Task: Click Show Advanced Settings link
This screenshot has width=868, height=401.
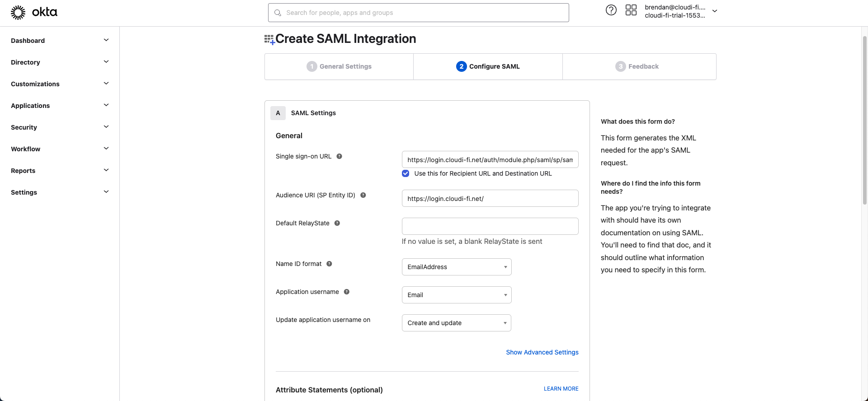Action: coord(542,352)
